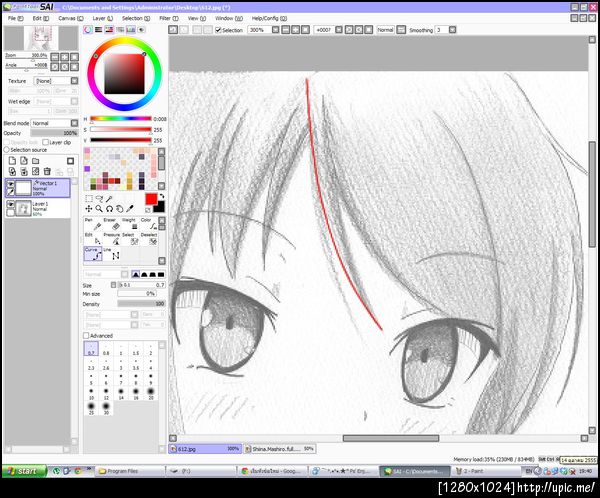The image size is (600, 498).
Task: Open the File menu
Action: pos(16,18)
